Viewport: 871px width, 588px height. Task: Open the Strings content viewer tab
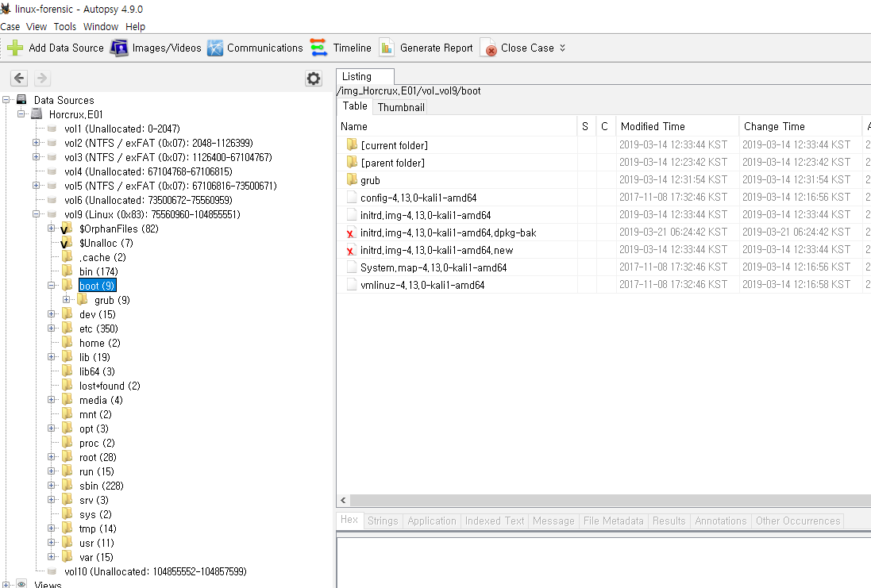coord(383,521)
